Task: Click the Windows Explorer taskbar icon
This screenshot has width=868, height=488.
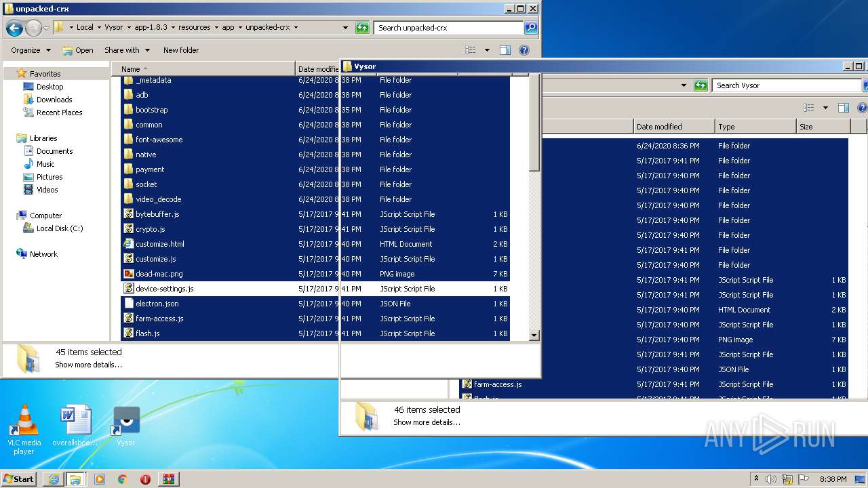Action: [75, 479]
